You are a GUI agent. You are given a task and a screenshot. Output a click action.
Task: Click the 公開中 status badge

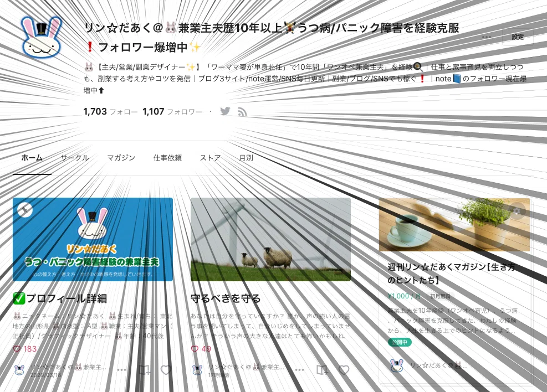tap(400, 343)
